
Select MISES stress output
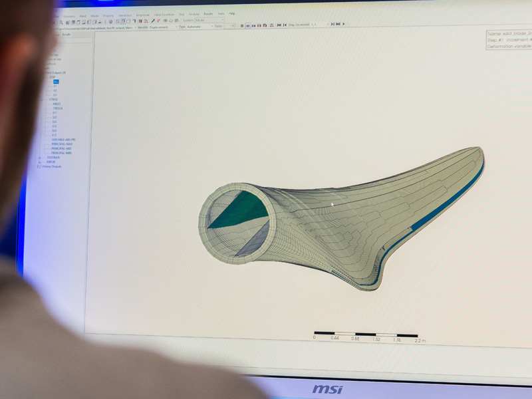57,104
